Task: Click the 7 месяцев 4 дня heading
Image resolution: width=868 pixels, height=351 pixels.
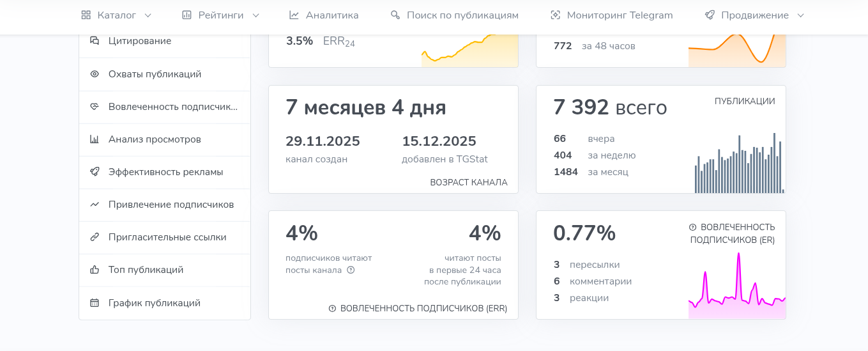Action: pos(366,107)
